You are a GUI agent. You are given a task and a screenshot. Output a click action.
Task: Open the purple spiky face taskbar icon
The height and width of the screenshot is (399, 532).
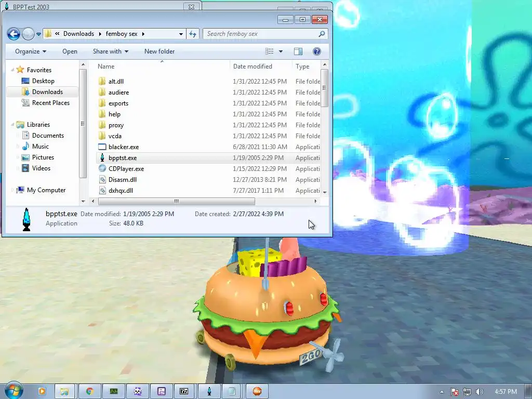point(137,392)
